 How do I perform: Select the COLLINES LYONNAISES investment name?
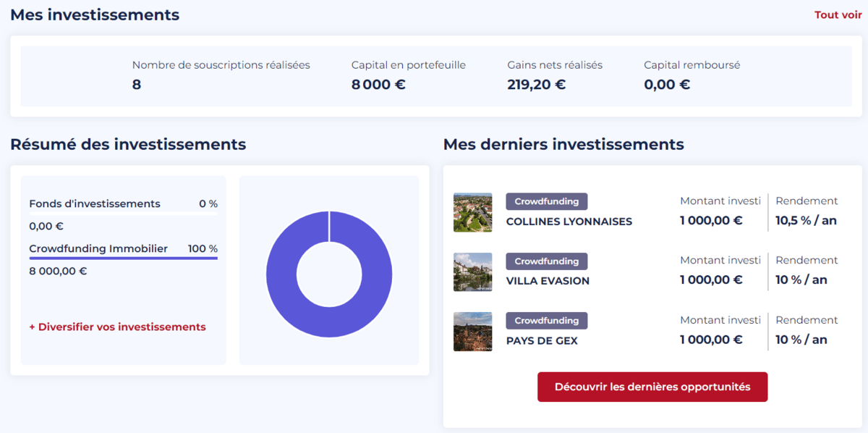(x=569, y=222)
